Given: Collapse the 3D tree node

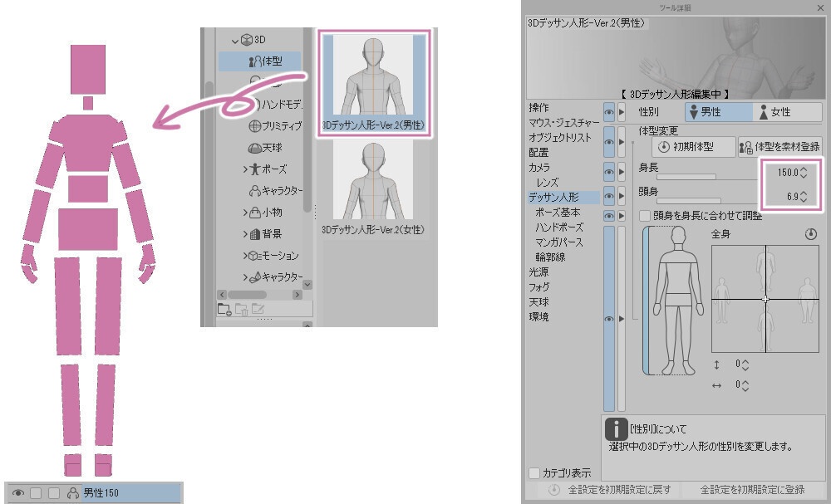Looking at the screenshot, I should (235, 40).
